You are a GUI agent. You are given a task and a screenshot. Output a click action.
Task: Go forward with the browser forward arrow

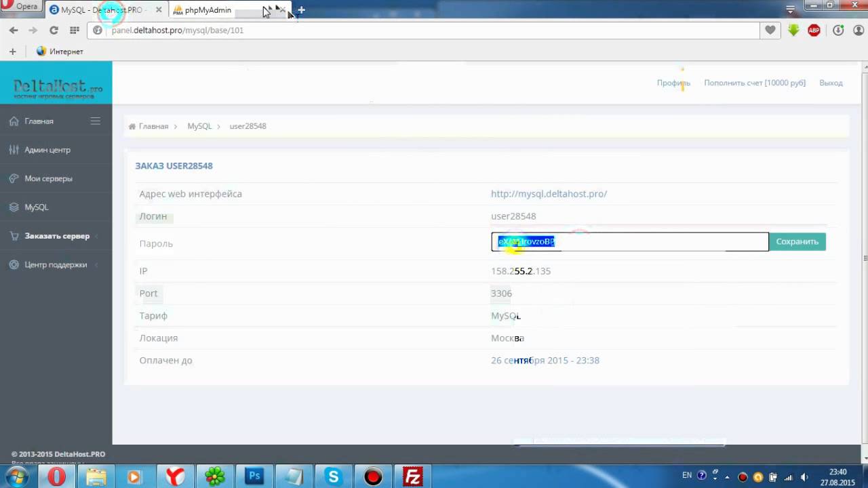tap(33, 30)
